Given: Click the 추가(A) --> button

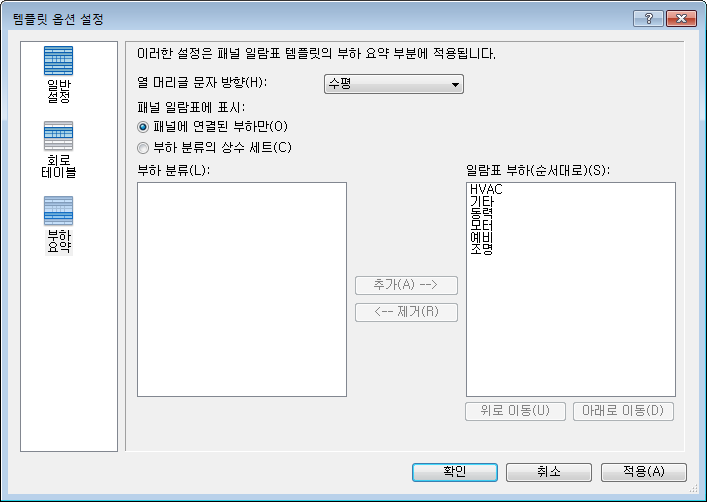Looking at the screenshot, I should click(x=406, y=285).
